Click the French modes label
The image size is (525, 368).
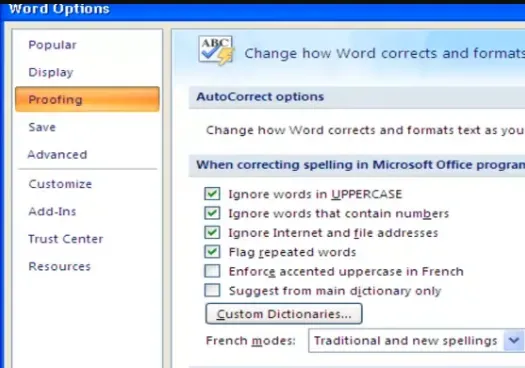(251, 341)
